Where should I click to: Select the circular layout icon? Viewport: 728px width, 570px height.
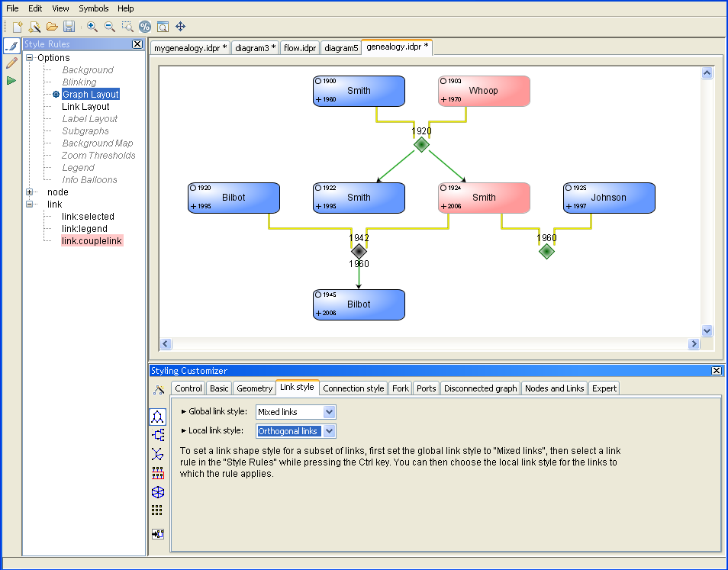[x=158, y=492]
